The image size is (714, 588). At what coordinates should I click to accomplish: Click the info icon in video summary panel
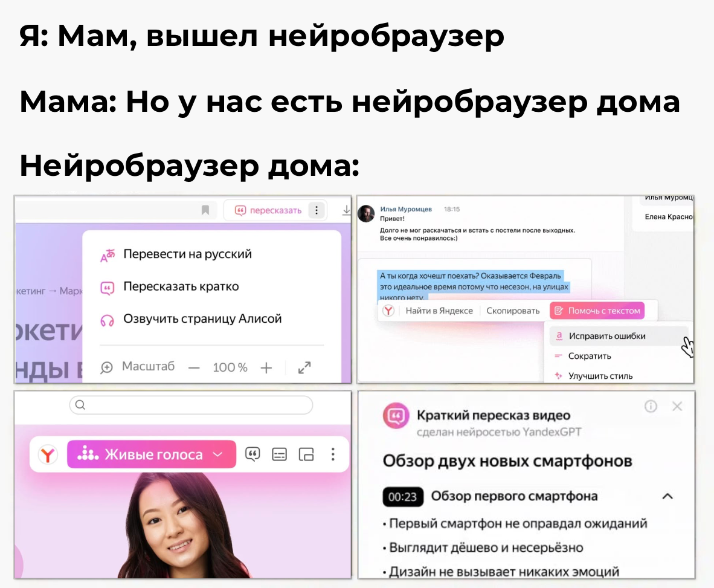(x=651, y=406)
